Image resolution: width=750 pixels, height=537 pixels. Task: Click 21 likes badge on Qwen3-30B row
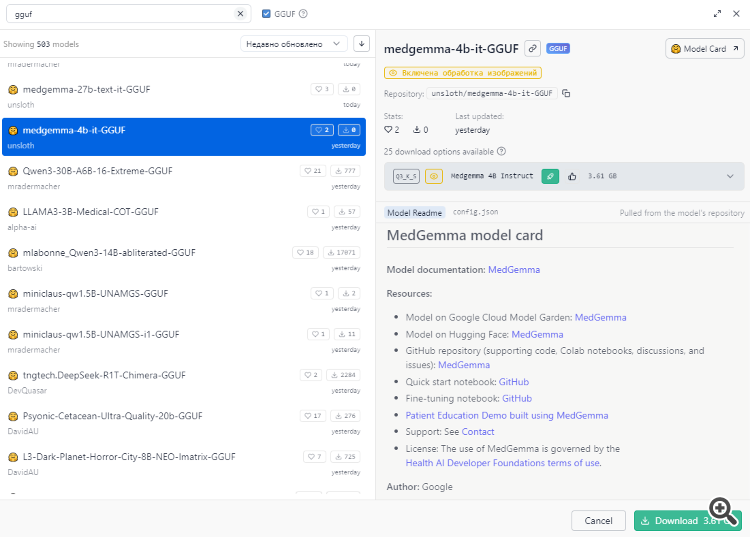coord(313,171)
